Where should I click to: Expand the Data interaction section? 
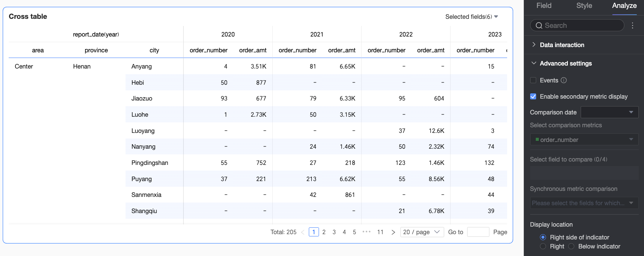pos(584,45)
